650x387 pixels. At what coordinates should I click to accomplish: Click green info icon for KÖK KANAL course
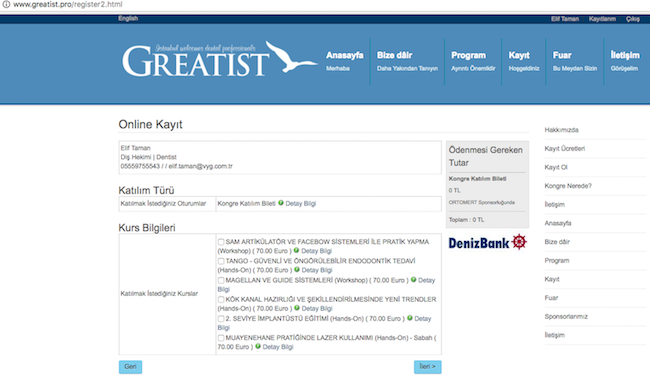297,308
